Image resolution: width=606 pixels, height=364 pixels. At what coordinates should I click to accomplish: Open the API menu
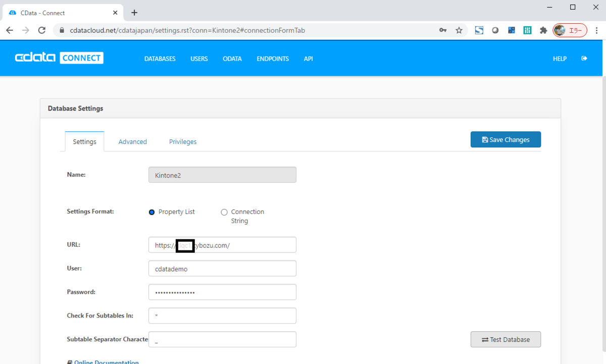click(x=308, y=59)
